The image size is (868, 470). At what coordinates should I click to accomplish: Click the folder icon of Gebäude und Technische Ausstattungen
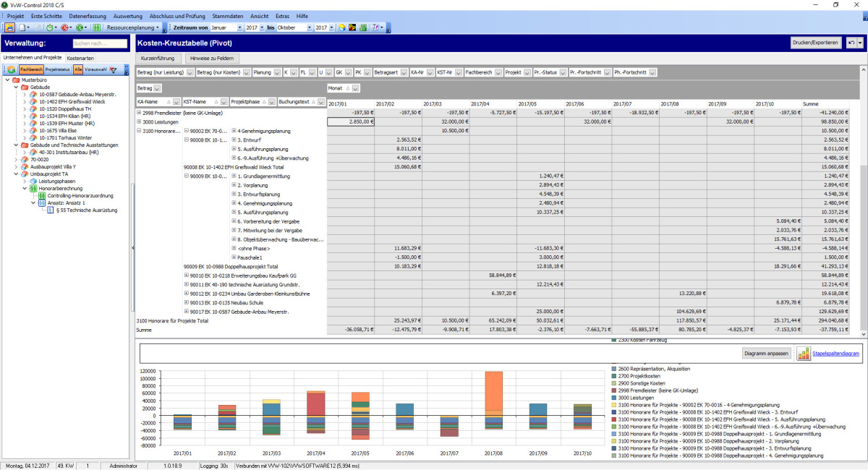25,145
